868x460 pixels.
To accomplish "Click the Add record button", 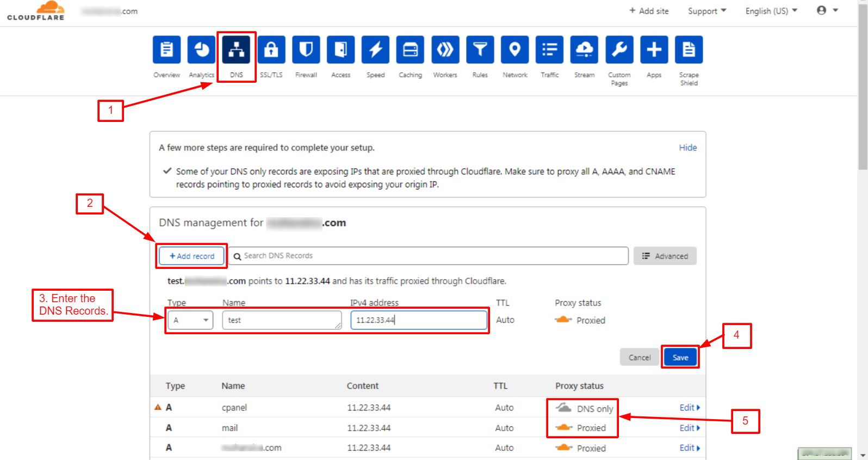I will click(x=192, y=256).
